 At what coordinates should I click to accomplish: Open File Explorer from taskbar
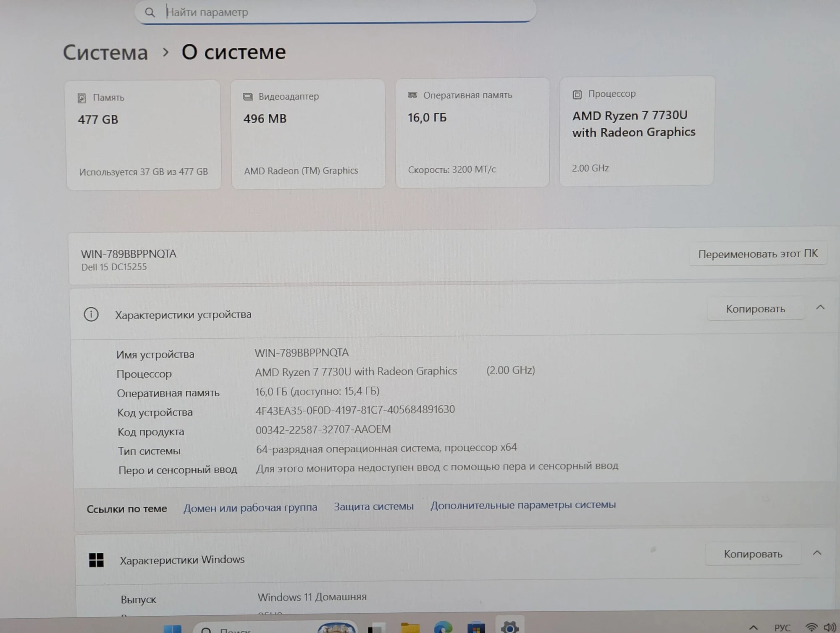pyautogui.click(x=410, y=628)
